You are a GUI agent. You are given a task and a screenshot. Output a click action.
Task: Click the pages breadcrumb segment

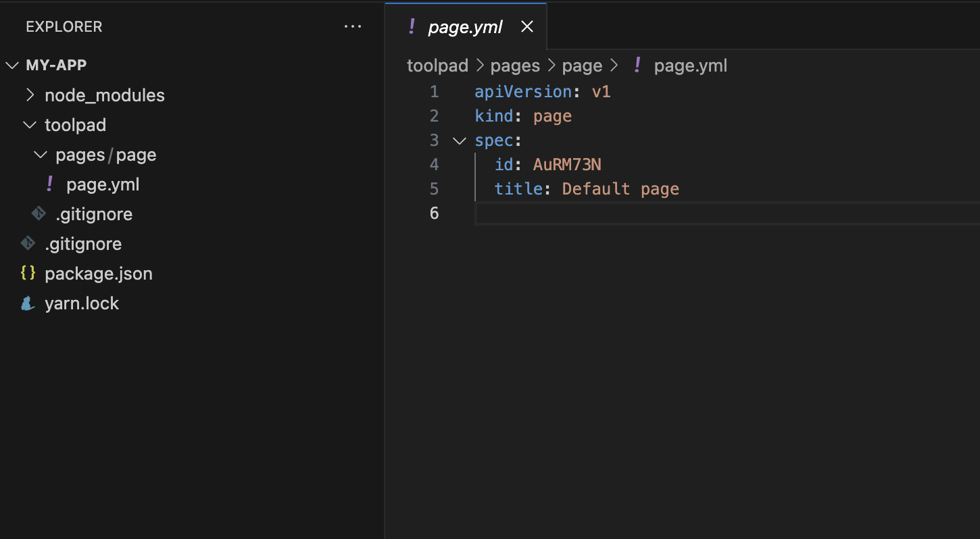515,66
